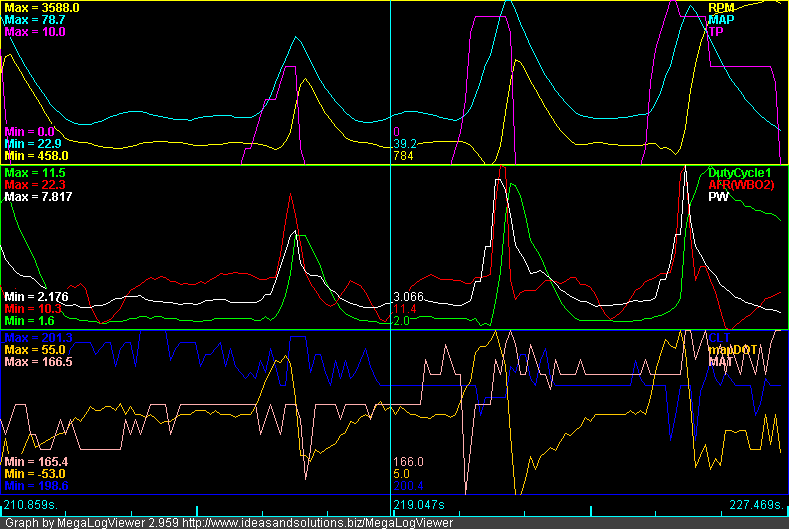Viewport: 789px width, 529px height.
Task: Click the Max = 55.0 mapDOT readout
Action: pos(35,349)
